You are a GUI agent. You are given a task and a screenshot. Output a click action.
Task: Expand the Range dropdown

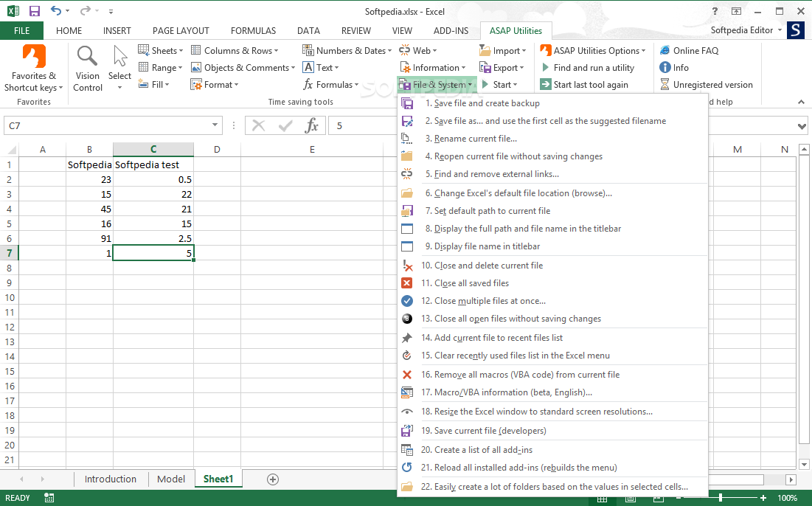pyautogui.click(x=161, y=67)
